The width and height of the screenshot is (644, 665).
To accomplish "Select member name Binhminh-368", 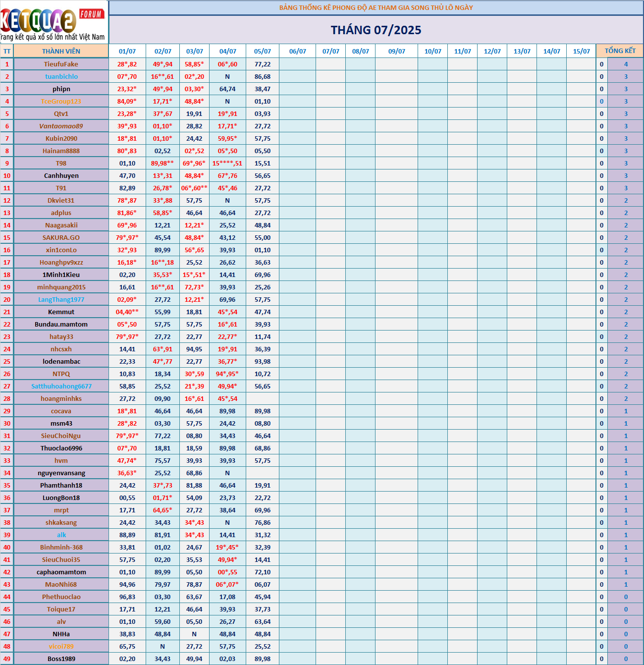I will pyautogui.click(x=61, y=547).
